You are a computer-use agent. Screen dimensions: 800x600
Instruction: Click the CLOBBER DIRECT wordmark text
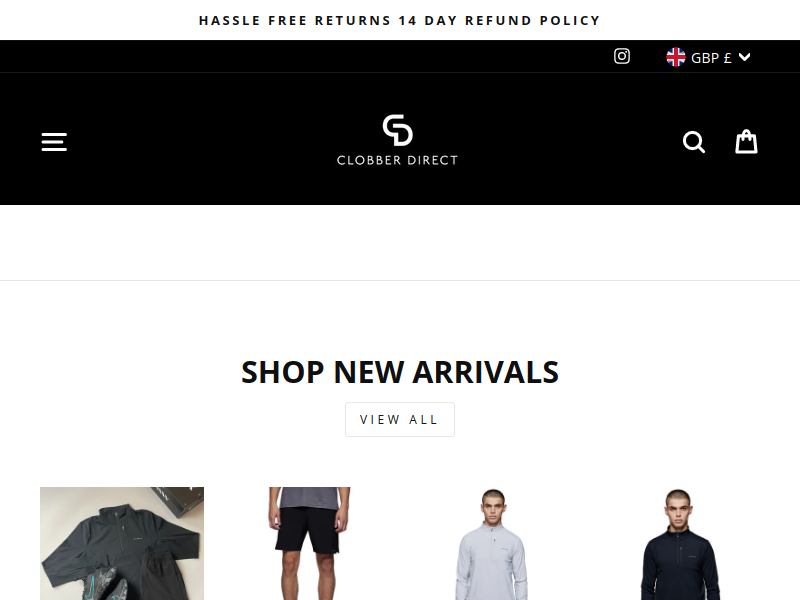(397, 160)
